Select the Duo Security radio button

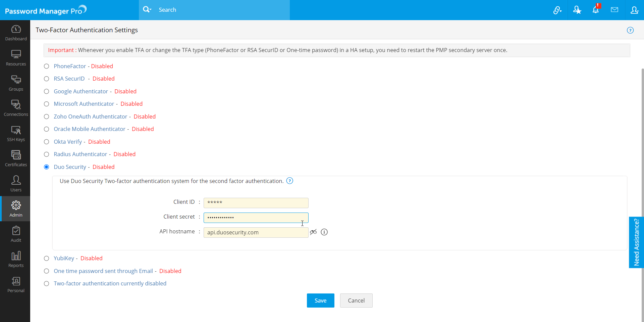click(x=47, y=167)
